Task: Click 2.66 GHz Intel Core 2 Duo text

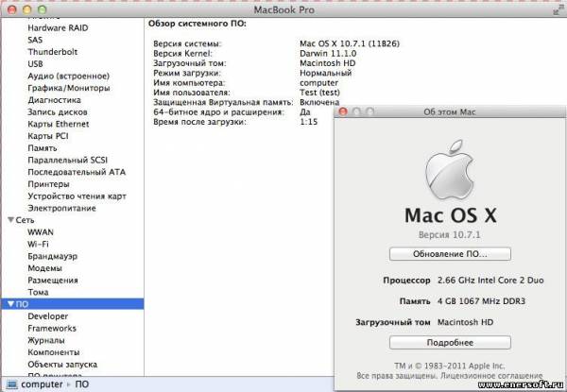Action: click(x=490, y=281)
